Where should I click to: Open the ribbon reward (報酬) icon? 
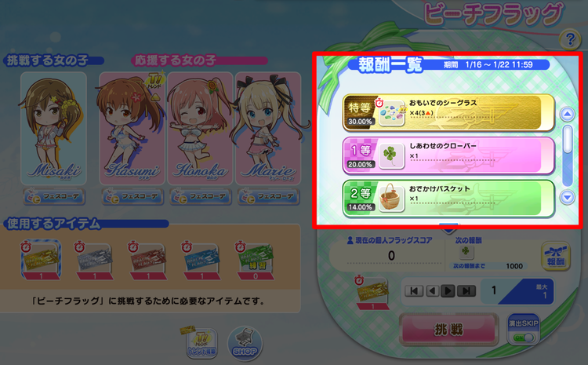tap(555, 257)
